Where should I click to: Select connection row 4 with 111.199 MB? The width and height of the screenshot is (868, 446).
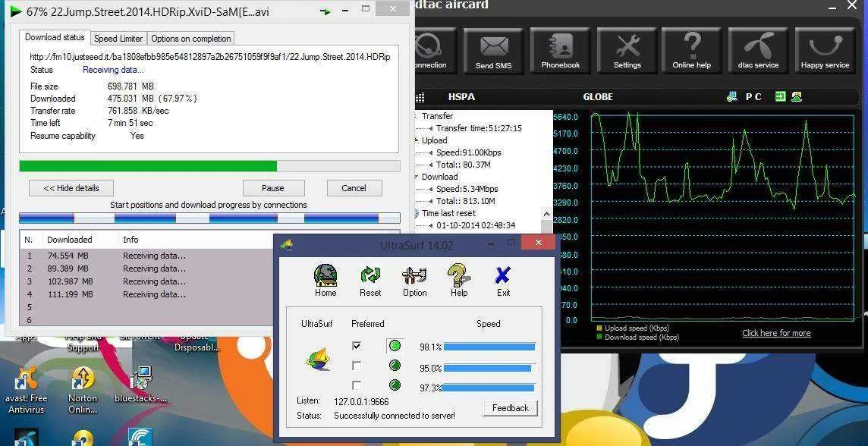point(147,294)
